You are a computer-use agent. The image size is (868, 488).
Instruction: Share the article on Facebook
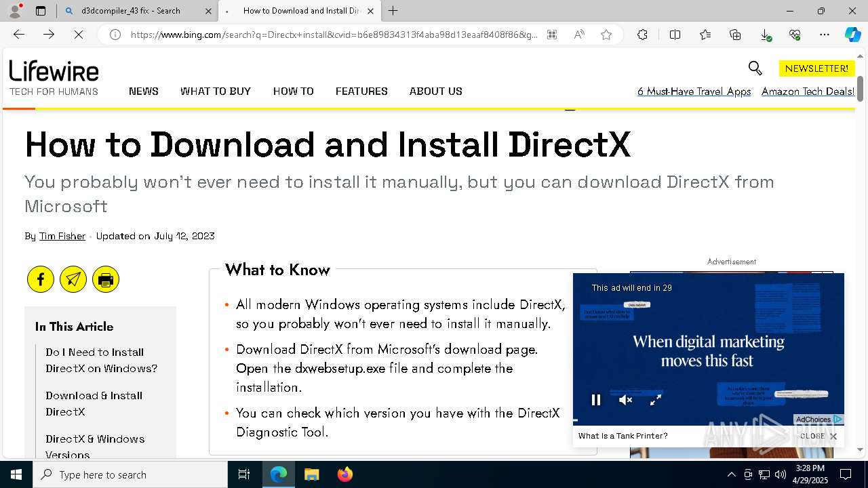41,279
